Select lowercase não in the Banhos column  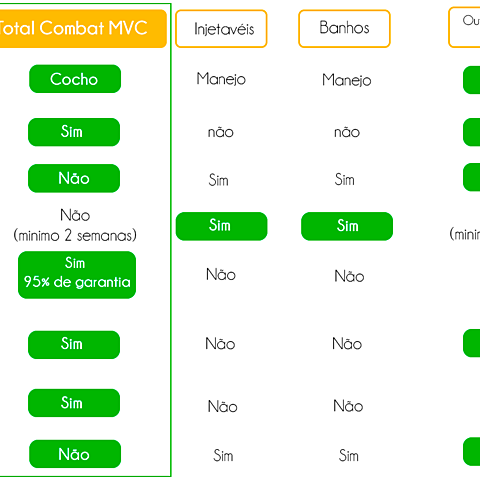point(347,132)
